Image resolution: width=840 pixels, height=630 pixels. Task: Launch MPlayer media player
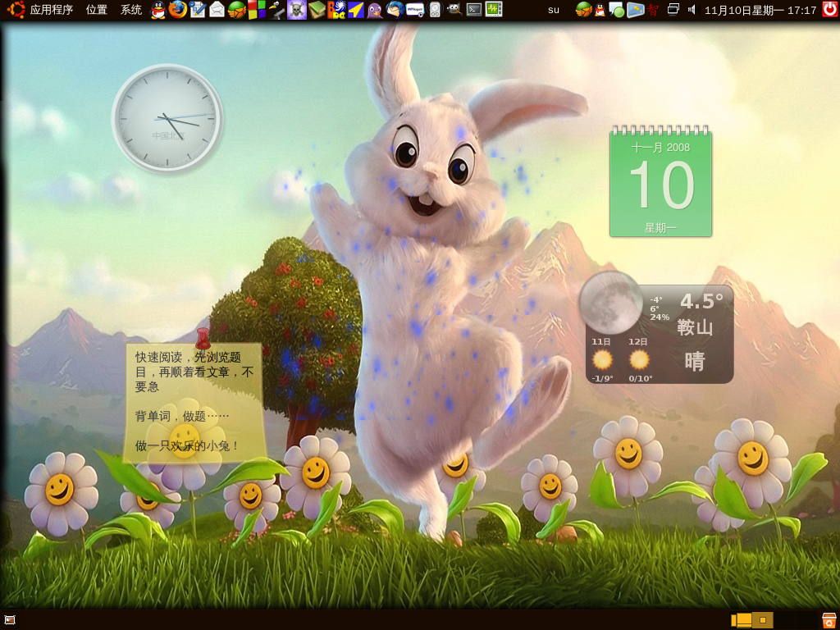coord(415,10)
